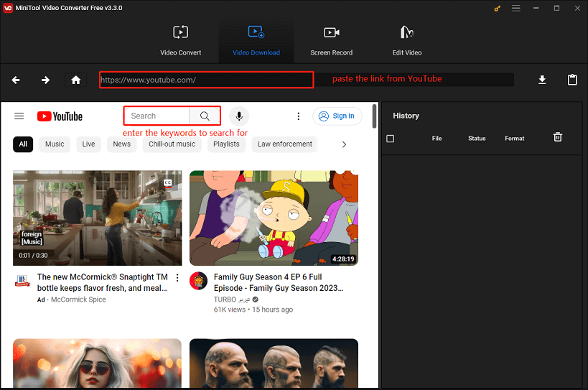Open the YouTube guide hamburger menu
Image resolution: width=588 pixels, height=390 pixels.
19,116
